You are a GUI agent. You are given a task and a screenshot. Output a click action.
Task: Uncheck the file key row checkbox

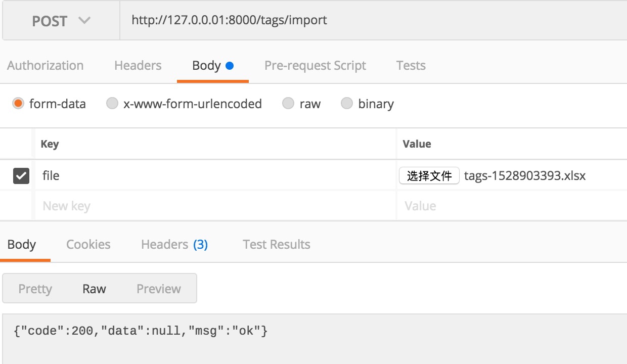tap(21, 175)
